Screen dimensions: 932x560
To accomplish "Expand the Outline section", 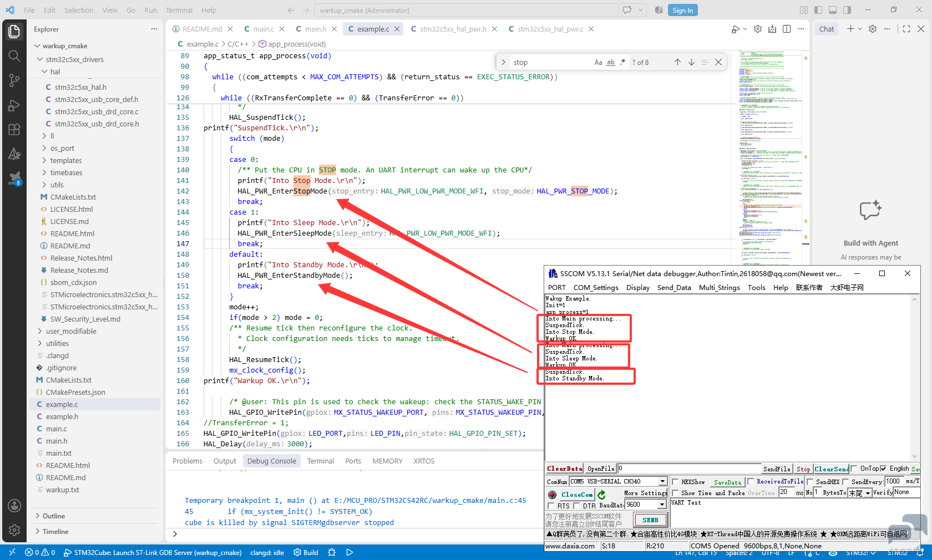I will click(x=54, y=516).
